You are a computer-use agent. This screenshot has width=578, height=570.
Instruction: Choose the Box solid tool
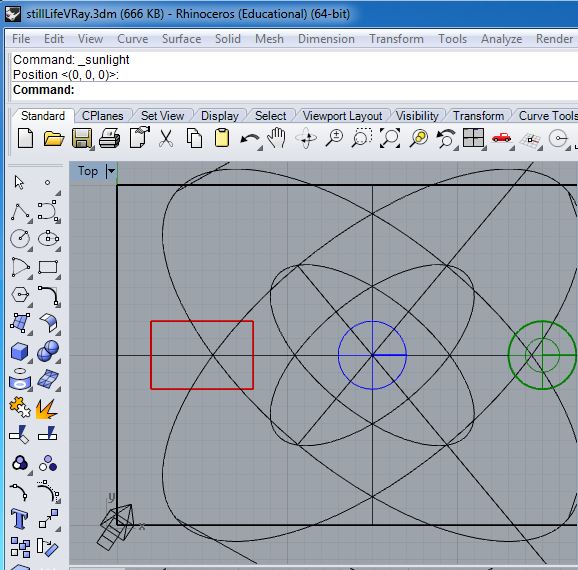coord(20,351)
